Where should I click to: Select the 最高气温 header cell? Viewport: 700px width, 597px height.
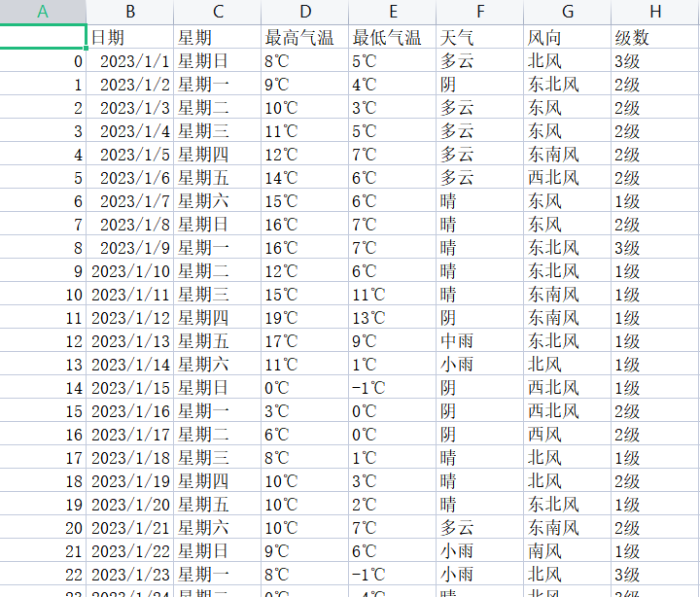(x=305, y=38)
